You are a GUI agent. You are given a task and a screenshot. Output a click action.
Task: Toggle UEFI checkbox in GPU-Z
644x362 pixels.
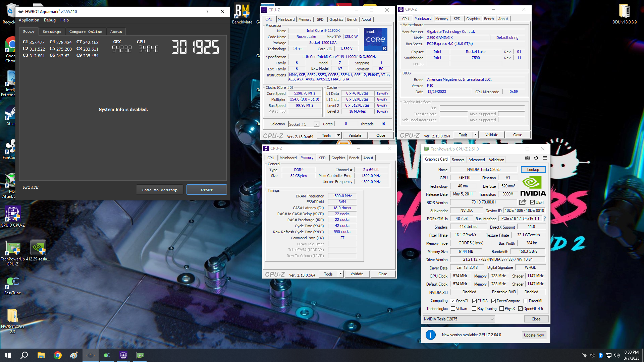(x=532, y=202)
